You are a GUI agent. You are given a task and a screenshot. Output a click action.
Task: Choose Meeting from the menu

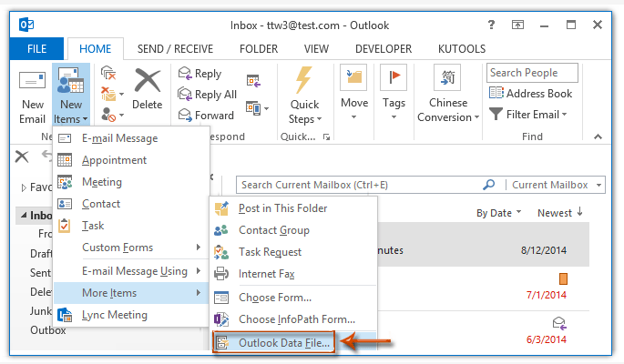click(131, 182)
